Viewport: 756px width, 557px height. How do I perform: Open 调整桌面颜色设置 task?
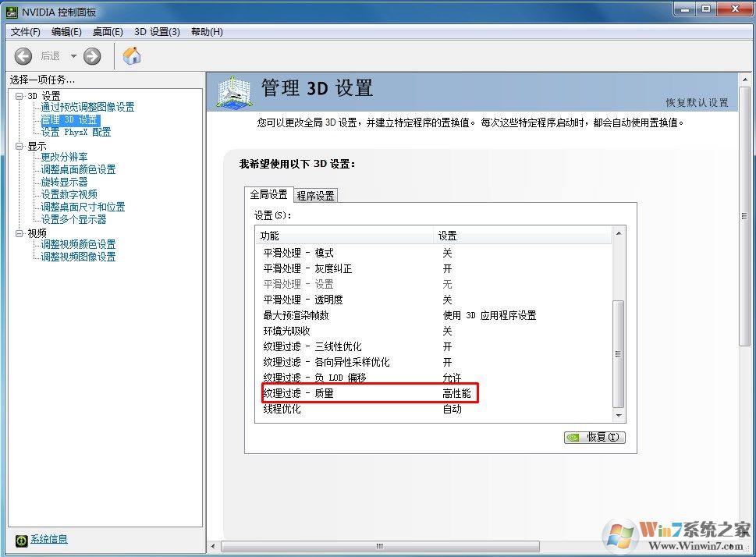click(78, 170)
